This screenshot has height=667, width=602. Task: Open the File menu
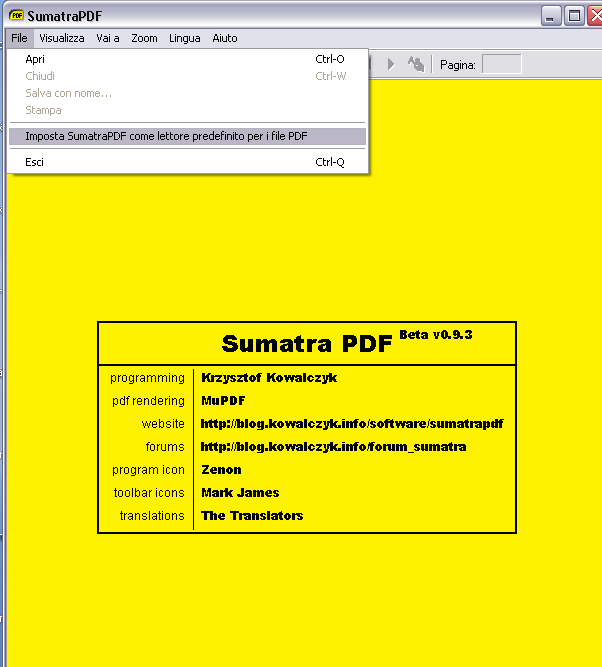click(20, 38)
